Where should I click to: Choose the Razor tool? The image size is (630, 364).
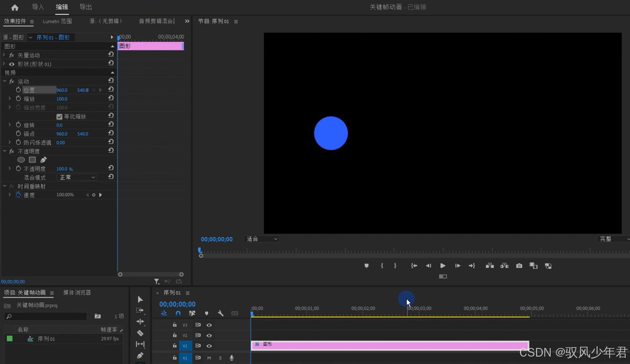pos(140,333)
